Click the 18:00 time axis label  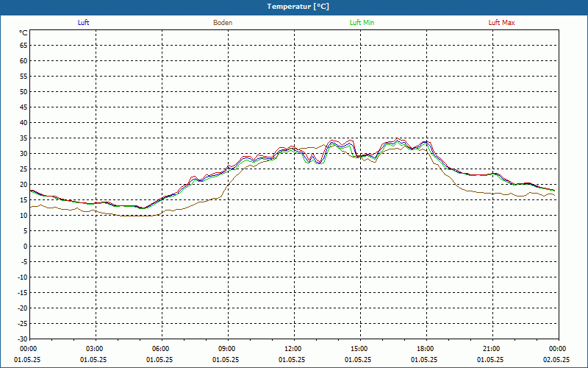point(427,349)
